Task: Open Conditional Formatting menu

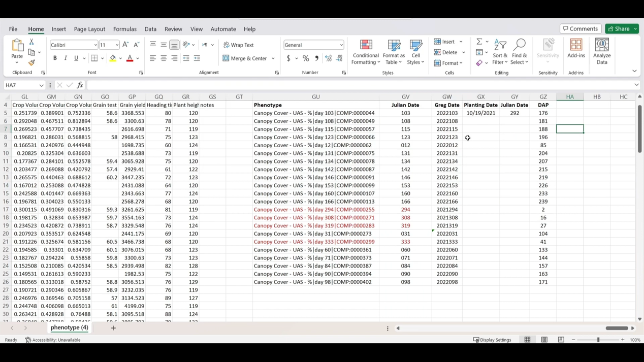Action: point(365,52)
